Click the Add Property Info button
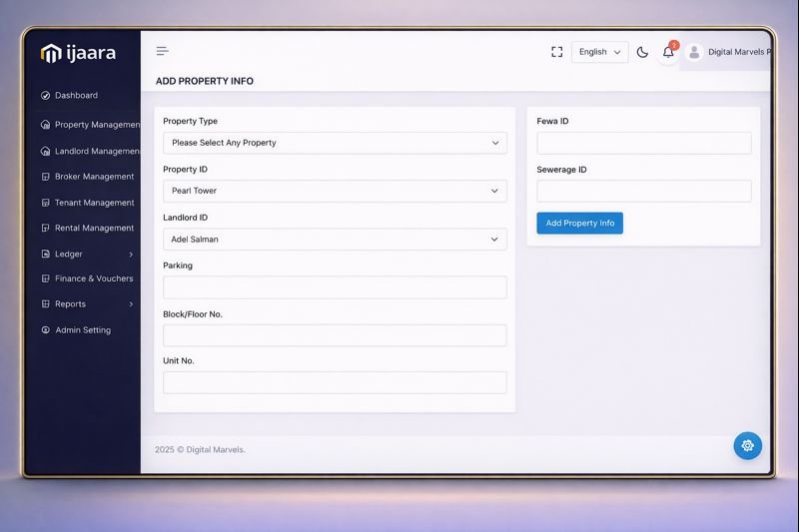Viewport: 799px width, 532px height. point(579,224)
